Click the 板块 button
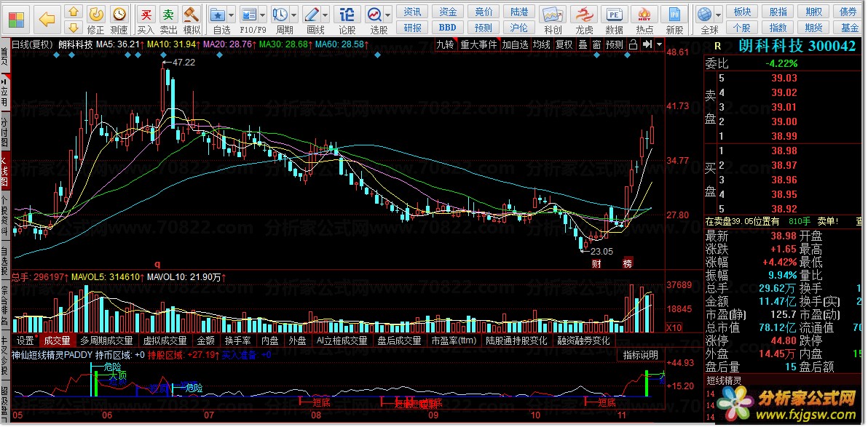868x427 pixels. click(742, 12)
